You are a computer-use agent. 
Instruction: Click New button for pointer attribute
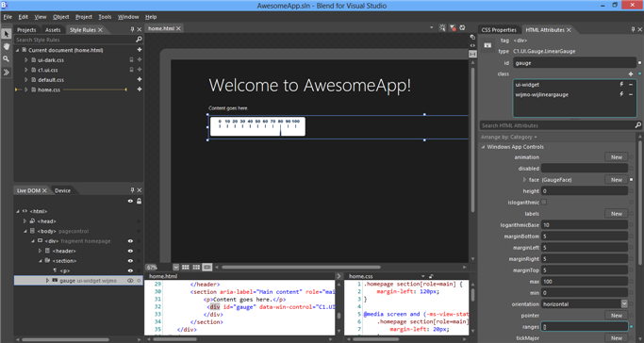point(616,316)
